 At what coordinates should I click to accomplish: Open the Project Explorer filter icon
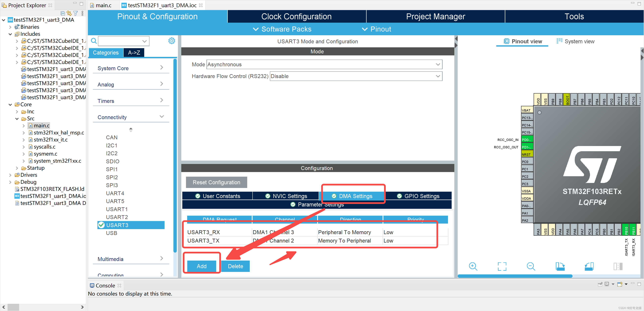click(x=75, y=13)
